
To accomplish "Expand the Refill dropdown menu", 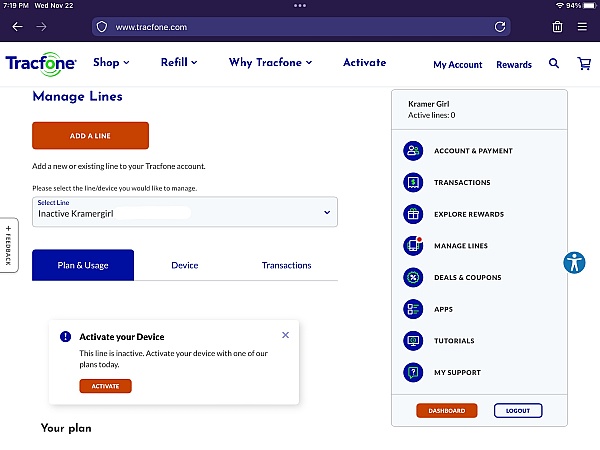I will click(x=179, y=62).
